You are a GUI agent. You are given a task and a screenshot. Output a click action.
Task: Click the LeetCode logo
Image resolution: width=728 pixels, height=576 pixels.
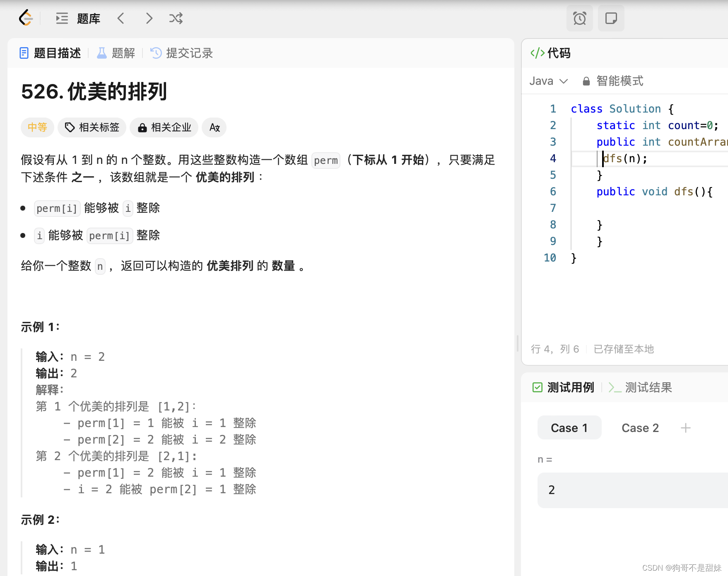click(25, 18)
